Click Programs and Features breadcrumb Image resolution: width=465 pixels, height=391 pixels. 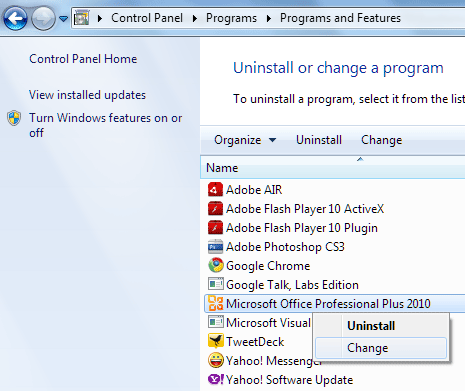[x=340, y=18]
